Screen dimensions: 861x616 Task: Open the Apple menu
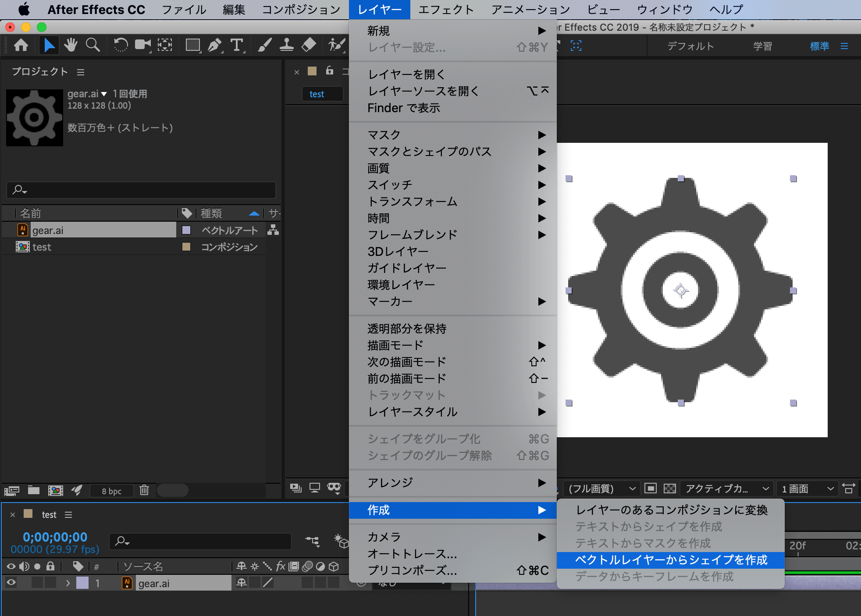click(x=24, y=9)
